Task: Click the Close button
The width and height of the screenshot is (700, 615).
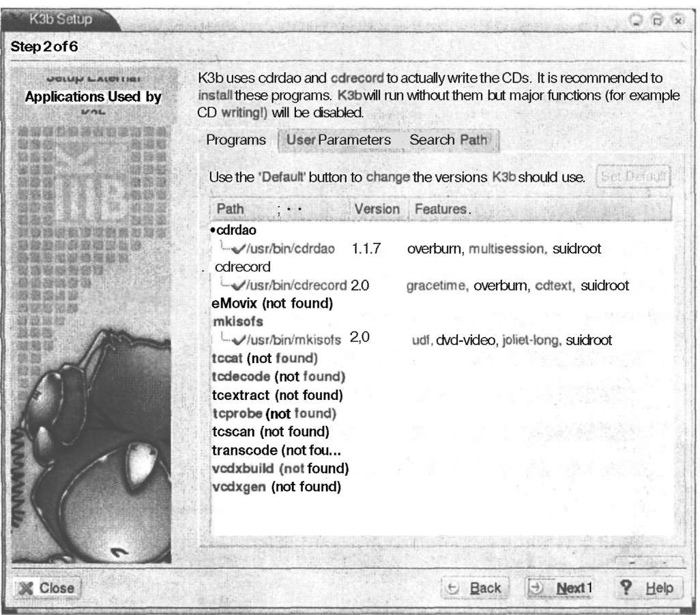Action: tap(47, 588)
